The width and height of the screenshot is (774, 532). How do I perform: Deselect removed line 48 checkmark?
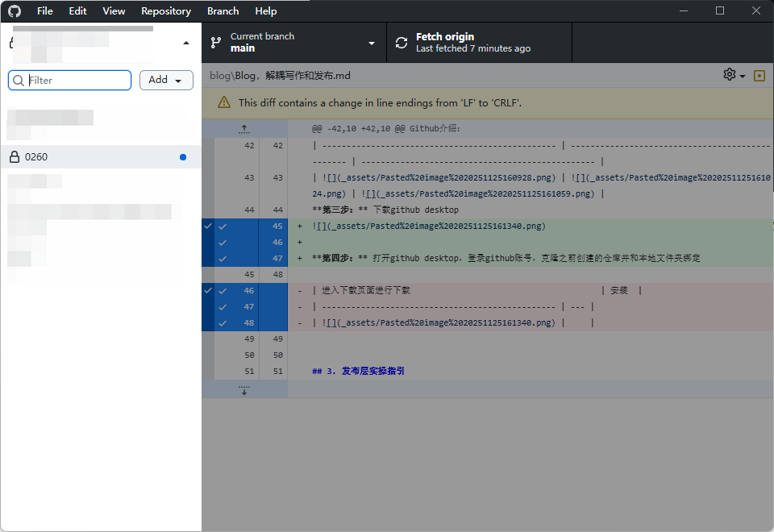[x=223, y=323]
